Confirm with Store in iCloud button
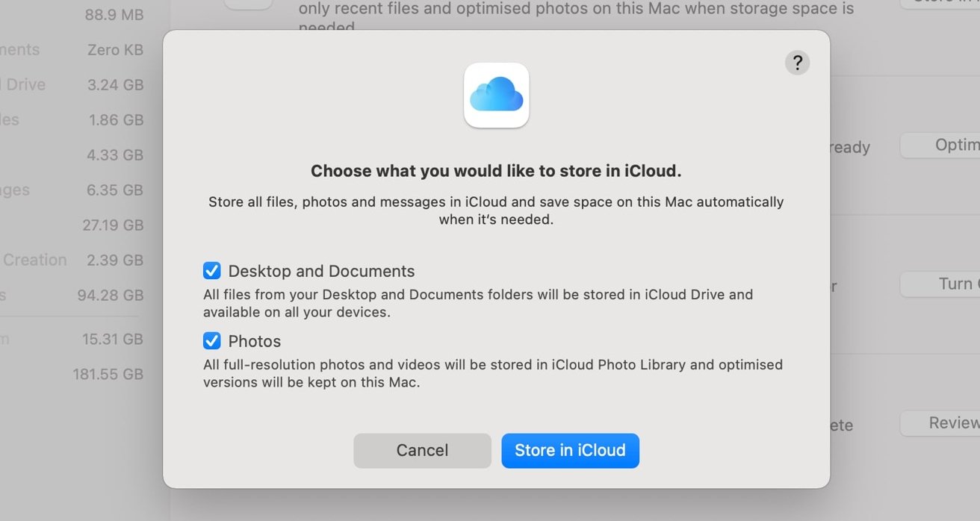Image resolution: width=980 pixels, height=521 pixels. pyautogui.click(x=570, y=451)
